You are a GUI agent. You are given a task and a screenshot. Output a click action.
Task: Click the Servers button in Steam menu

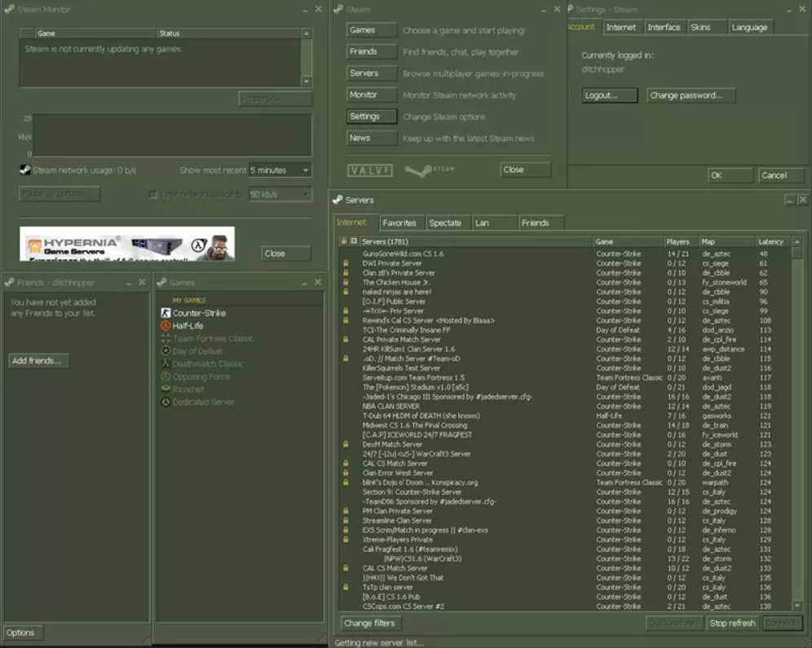coord(371,73)
